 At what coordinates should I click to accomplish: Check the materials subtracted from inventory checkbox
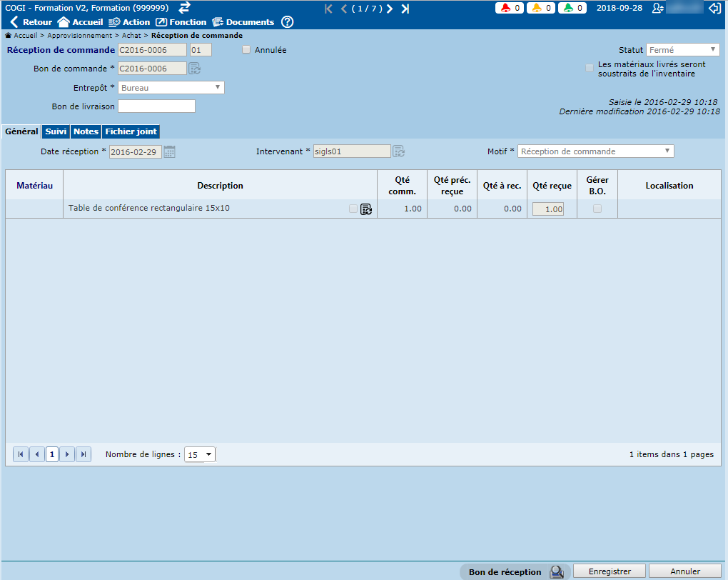590,68
